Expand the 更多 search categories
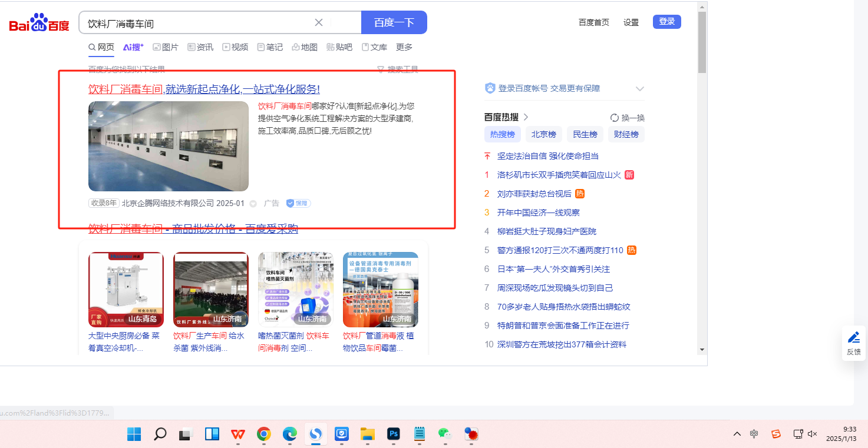The height and width of the screenshot is (448, 868). tap(404, 47)
